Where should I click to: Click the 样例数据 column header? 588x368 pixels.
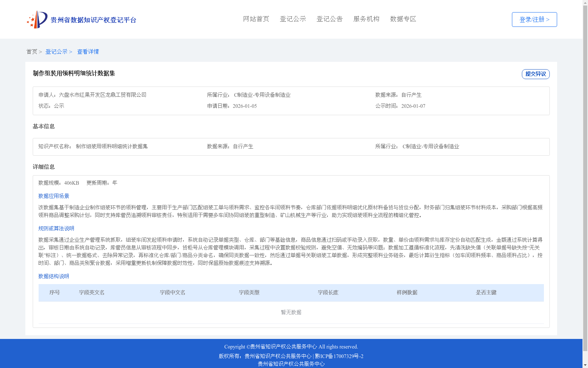click(407, 293)
